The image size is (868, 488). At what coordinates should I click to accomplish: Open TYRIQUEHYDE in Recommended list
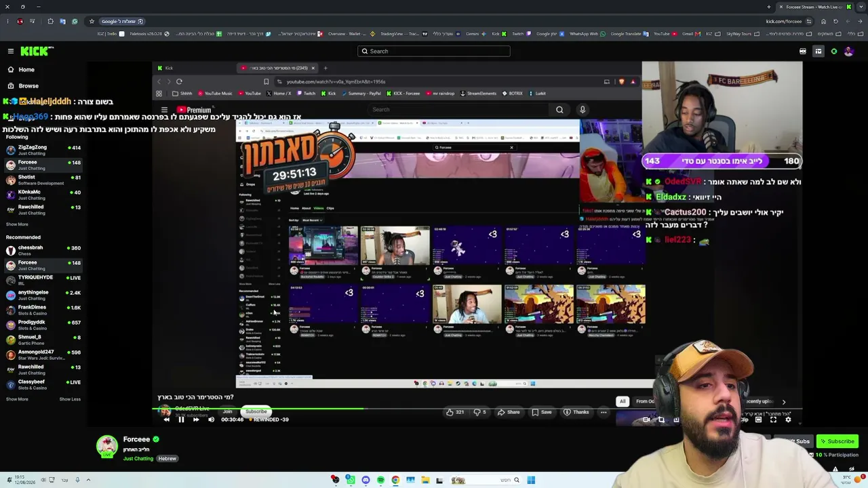(x=43, y=281)
